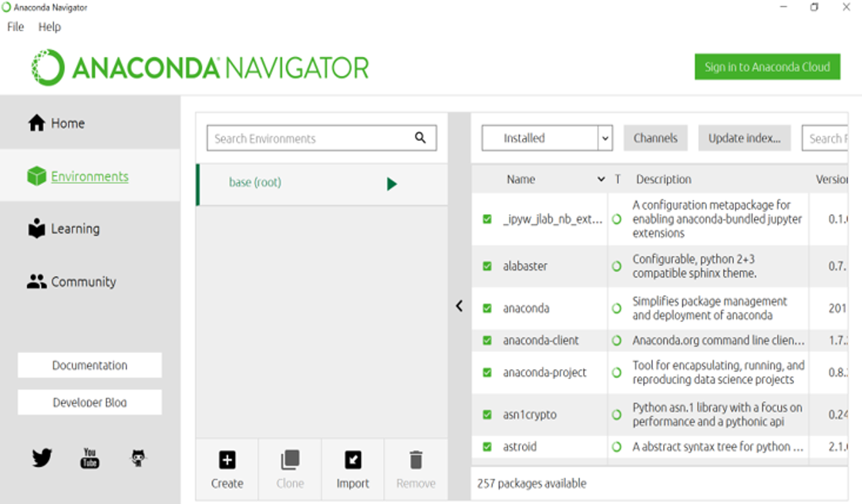Toggle the astroid package checkbox
Image resolution: width=862 pixels, height=504 pixels.
coord(487,446)
